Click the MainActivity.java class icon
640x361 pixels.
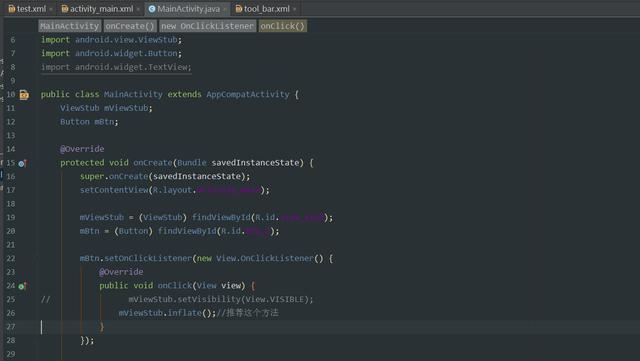pyautogui.click(x=152, y=9)
